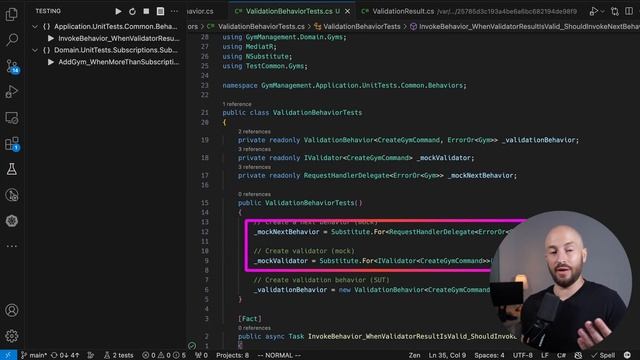Run all tests in Testing panel
This screenshot has height=360, width=640.
(x=118, y=11)
